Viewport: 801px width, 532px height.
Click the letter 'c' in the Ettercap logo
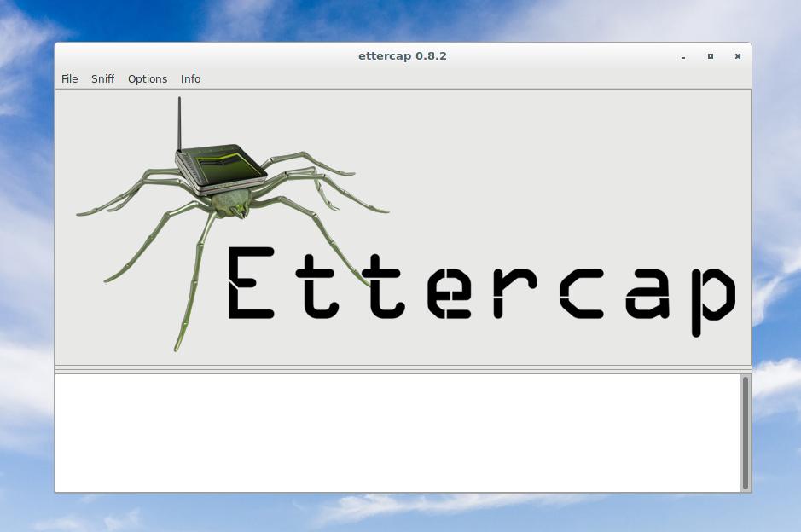[x=582, y=294]
